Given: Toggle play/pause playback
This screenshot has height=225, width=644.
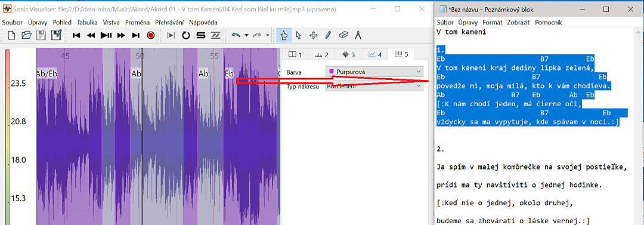Looking at the screenshot, I should pos(106,35).
